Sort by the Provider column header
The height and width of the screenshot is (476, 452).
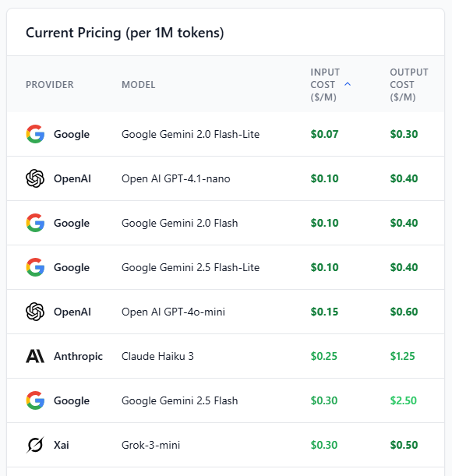[x=50, y=85]
